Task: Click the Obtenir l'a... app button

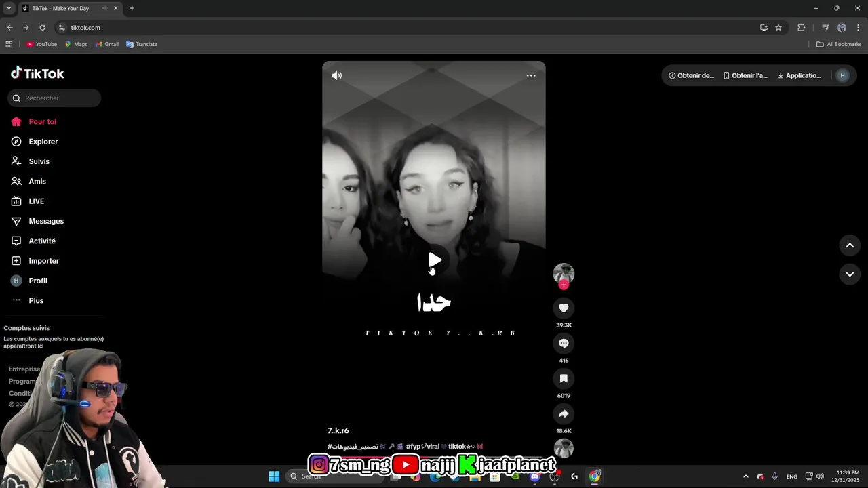Action: 745,75
